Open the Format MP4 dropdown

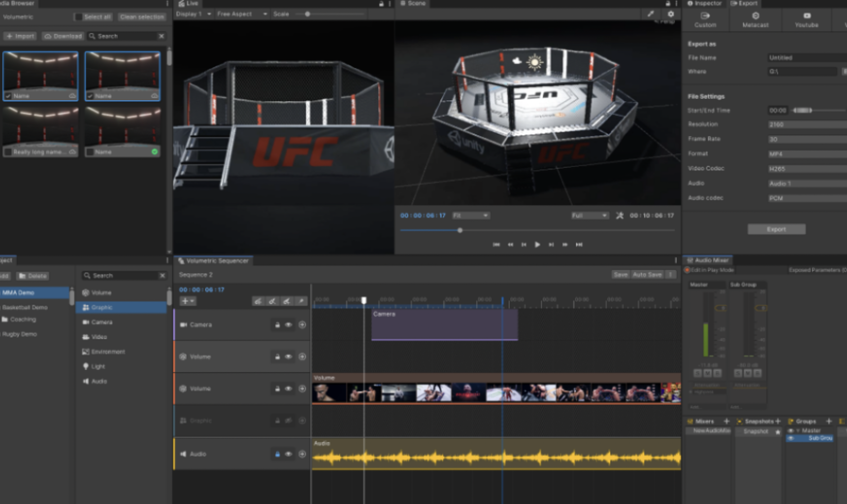807,154
